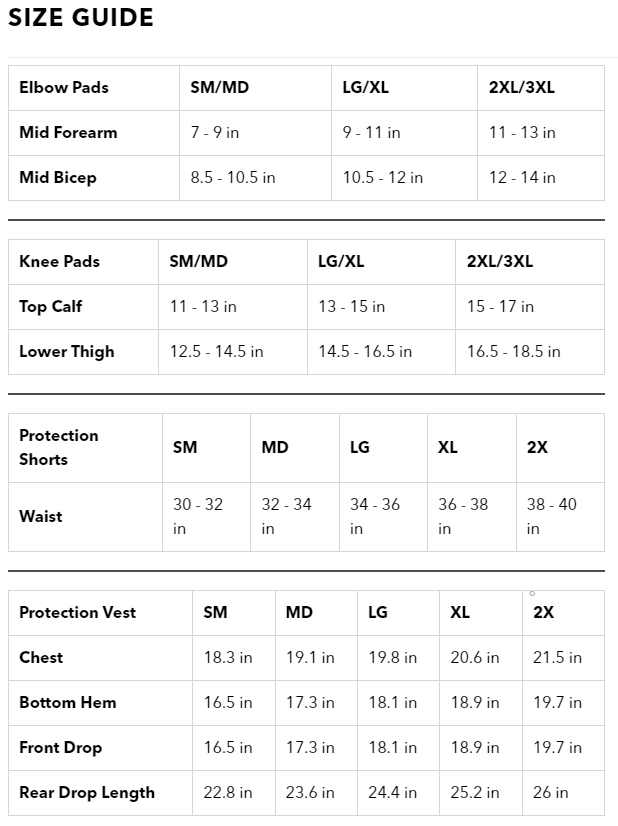Select the 26 in rear drop cell

563,793
